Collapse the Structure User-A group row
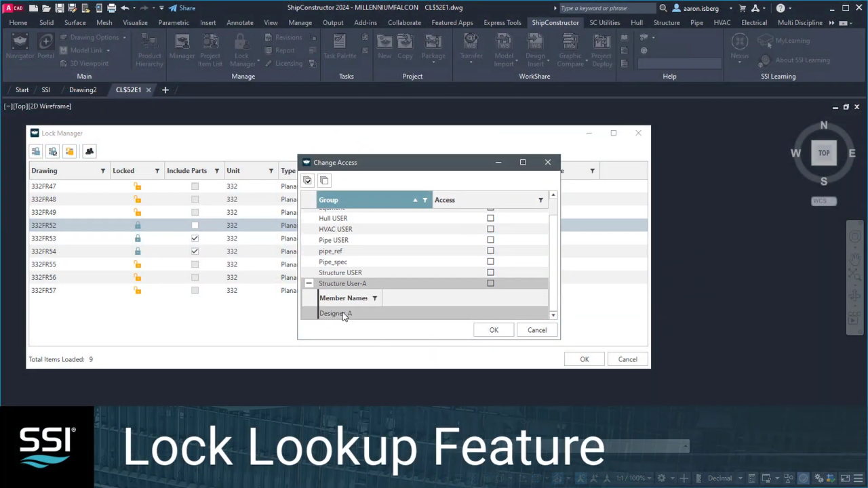868x488 pixels. coord(309,283)
